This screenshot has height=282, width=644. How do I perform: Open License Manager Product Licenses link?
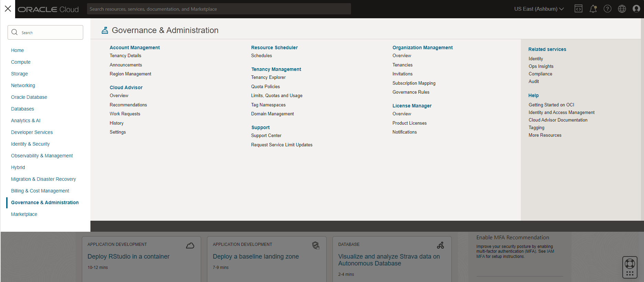(x=410, y=123)
